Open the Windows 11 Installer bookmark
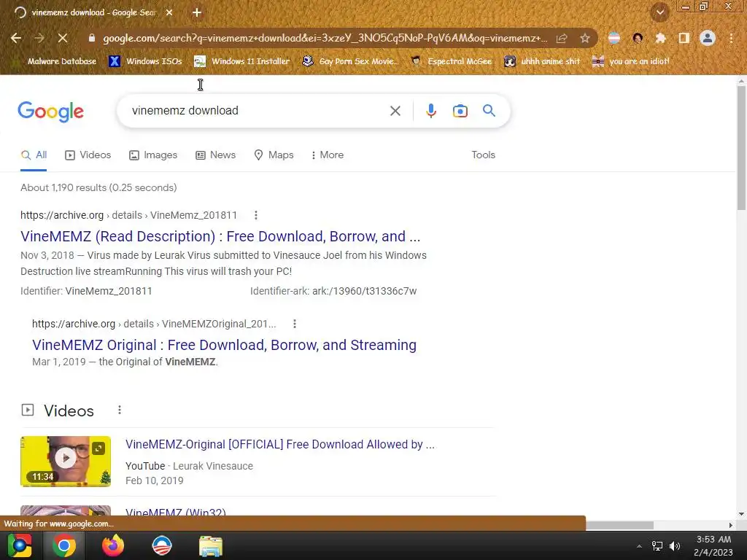The width and height of the screenshot is (747, 560). [241, 61]
